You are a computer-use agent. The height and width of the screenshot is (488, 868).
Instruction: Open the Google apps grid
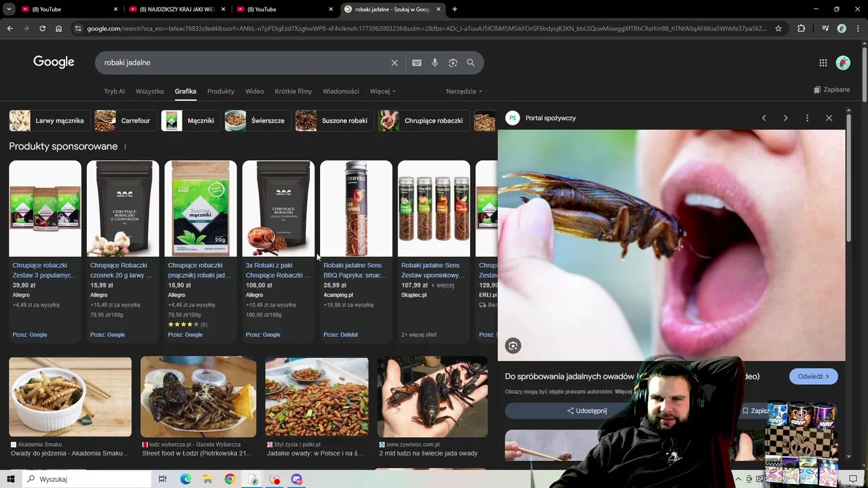tap(823, 62)
